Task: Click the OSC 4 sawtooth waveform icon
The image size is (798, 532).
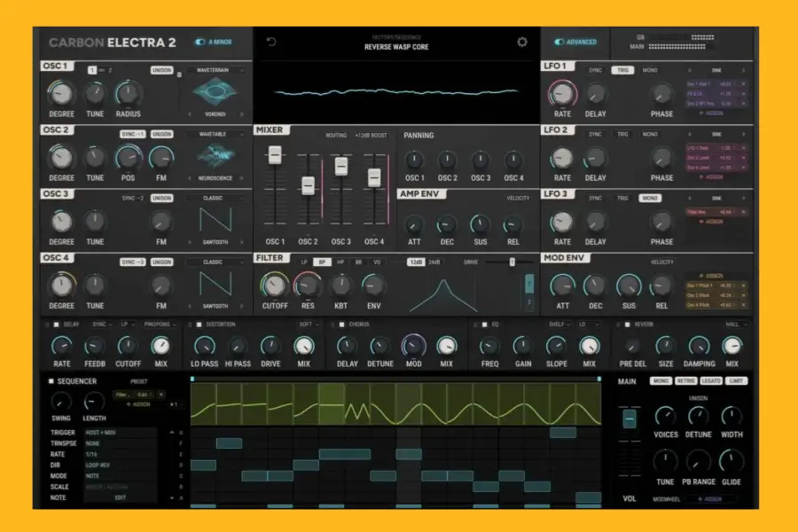Action: (x=215, y=284)
